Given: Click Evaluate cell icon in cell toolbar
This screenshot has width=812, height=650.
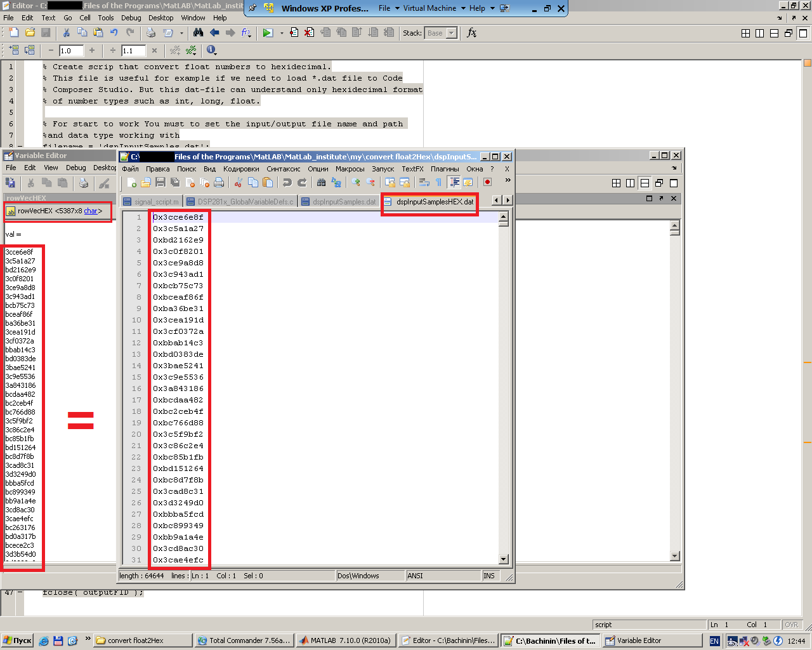Looking at the screenshot, I should click(13, 50).
